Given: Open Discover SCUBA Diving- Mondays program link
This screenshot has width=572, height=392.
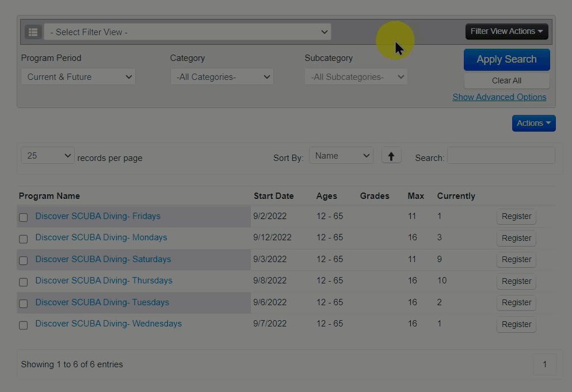Looking at the screenshot, I should (101, 237).
